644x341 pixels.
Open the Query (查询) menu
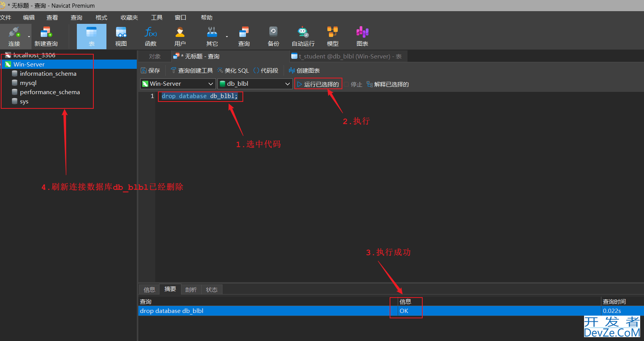point(76,17)
